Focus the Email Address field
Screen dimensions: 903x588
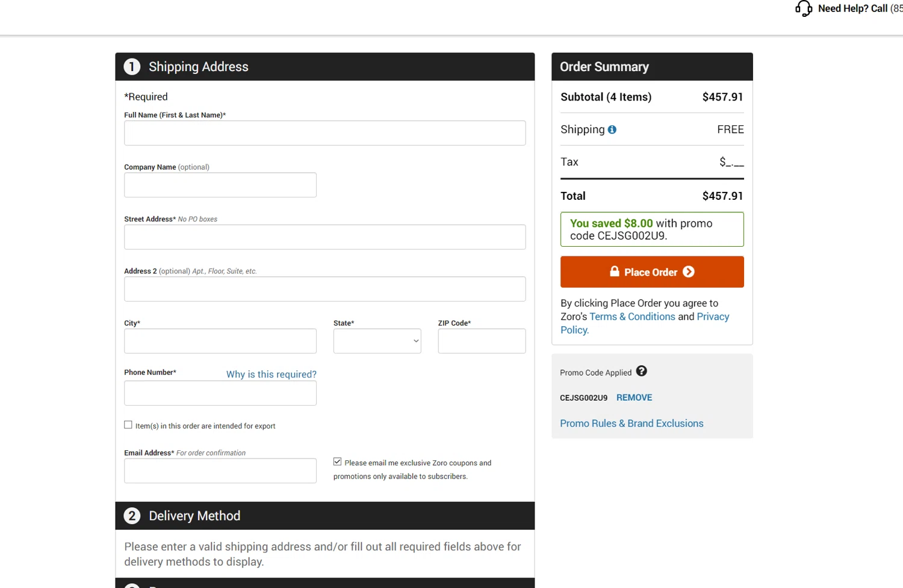point(220,471)
